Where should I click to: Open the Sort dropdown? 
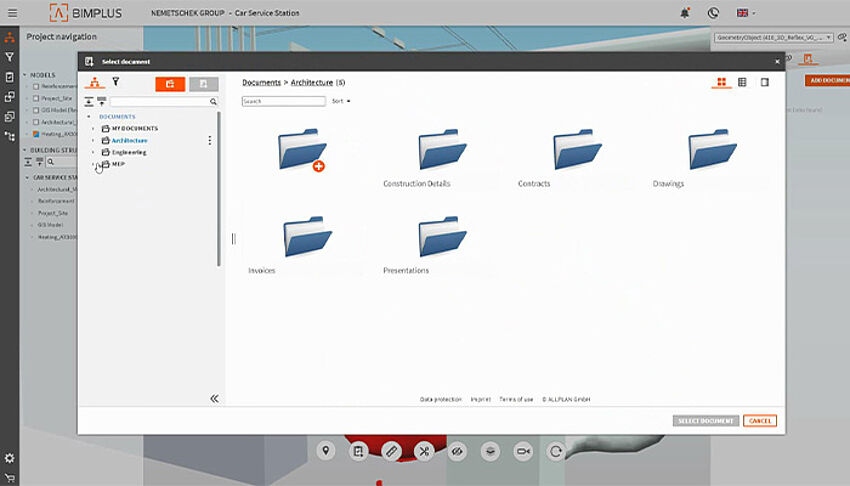[341, 101]
